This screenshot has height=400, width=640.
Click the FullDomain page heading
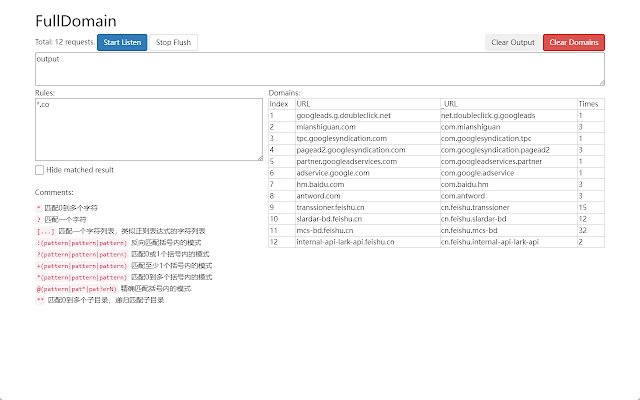tap(76, 21)
